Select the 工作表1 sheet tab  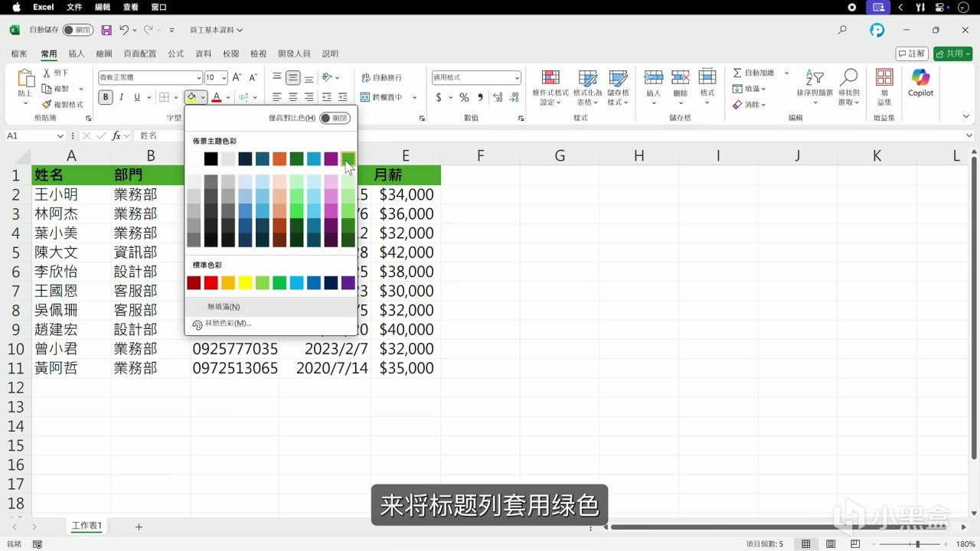coord(87,527)
